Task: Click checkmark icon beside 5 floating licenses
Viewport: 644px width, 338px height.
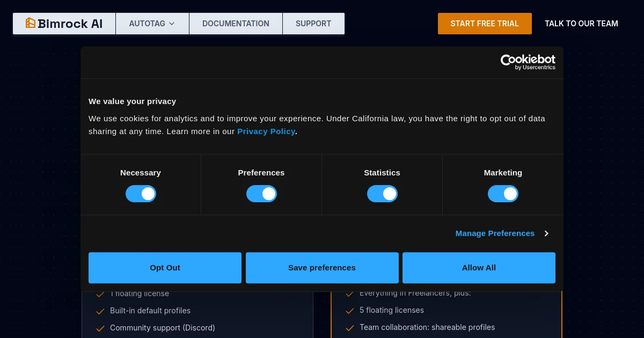Action: pos(349,311)
